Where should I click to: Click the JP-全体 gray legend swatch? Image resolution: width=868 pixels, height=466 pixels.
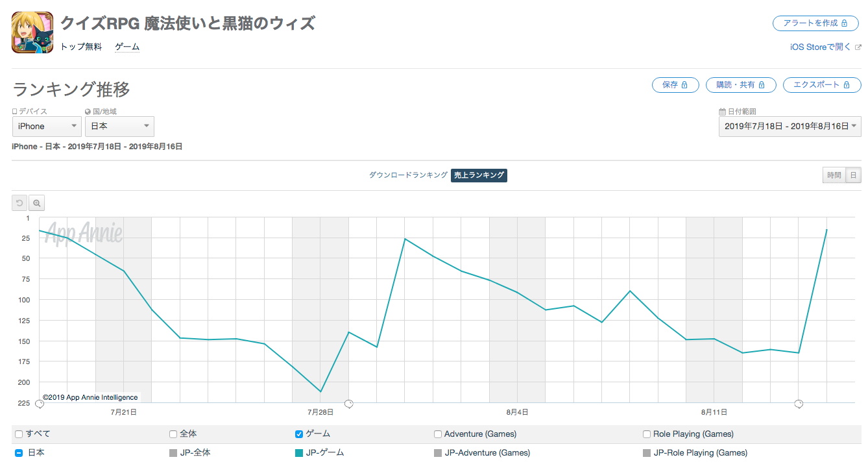tap(173, 453)
